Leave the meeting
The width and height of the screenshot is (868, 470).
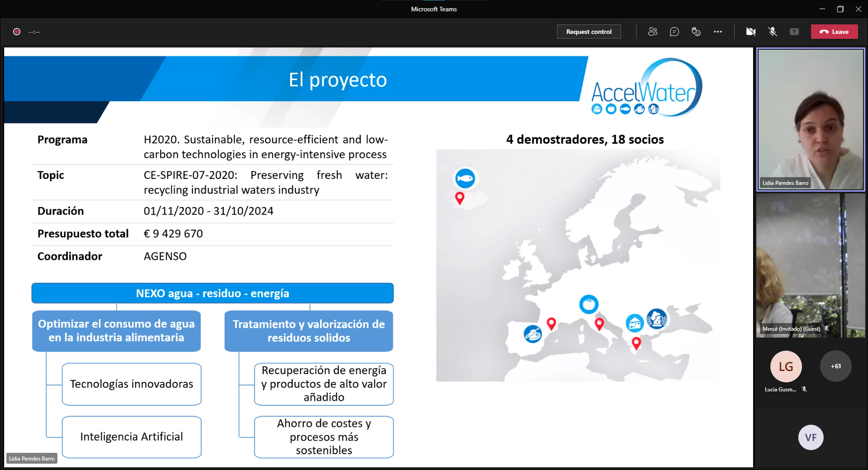click(x=834, y=32)
